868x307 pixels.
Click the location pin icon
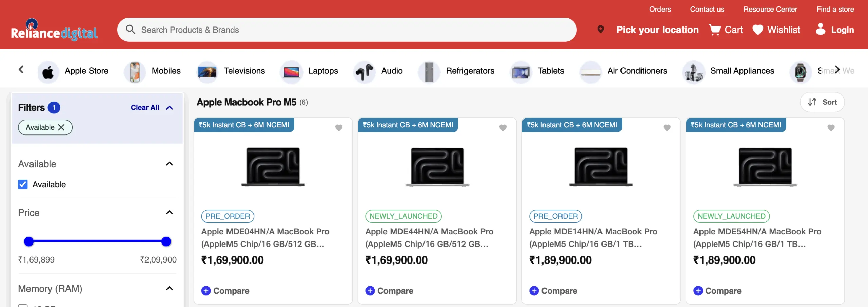pyautogui.click(x=600, y=30)
